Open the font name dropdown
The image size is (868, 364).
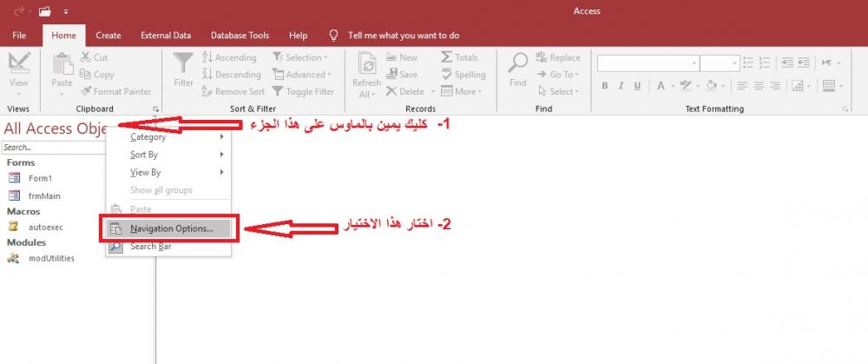(x=694, y=63)
